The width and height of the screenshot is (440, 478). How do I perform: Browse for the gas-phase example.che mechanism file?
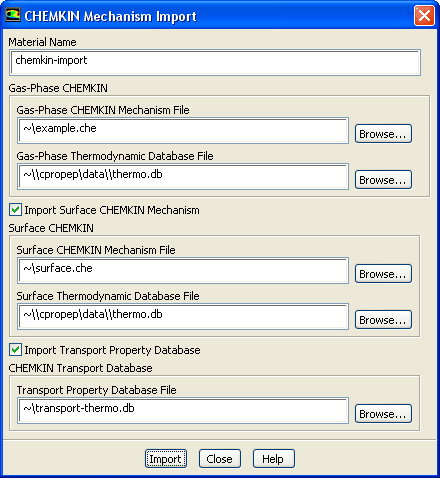383,134
